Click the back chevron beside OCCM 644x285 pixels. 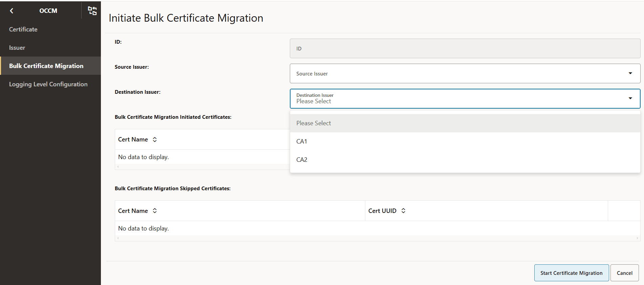pos(12,11)
